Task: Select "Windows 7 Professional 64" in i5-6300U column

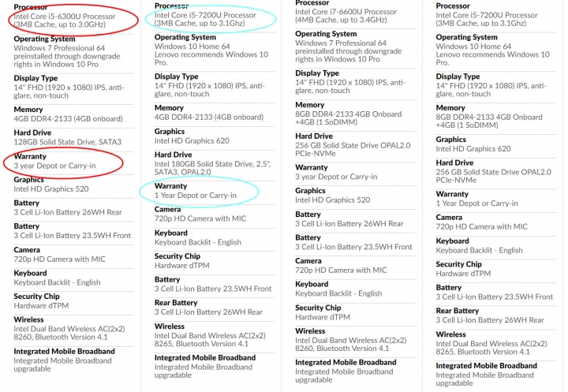Action: pos(59,48)
